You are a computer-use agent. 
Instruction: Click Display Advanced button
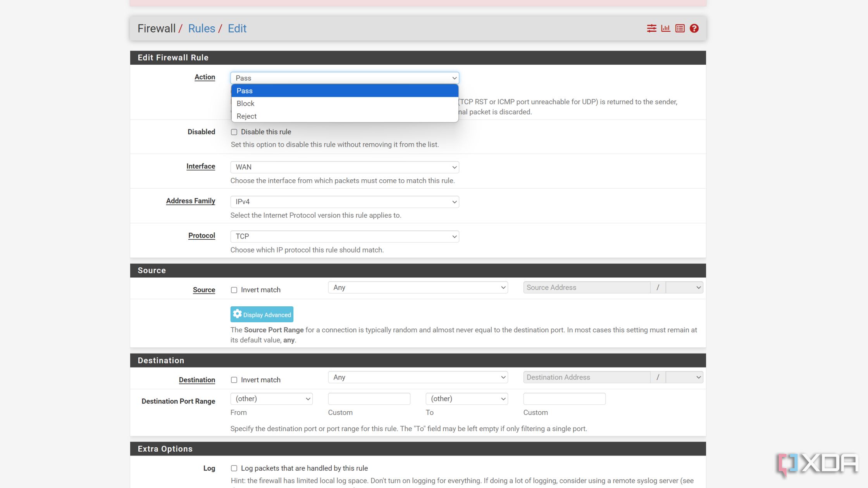[262, 314]
